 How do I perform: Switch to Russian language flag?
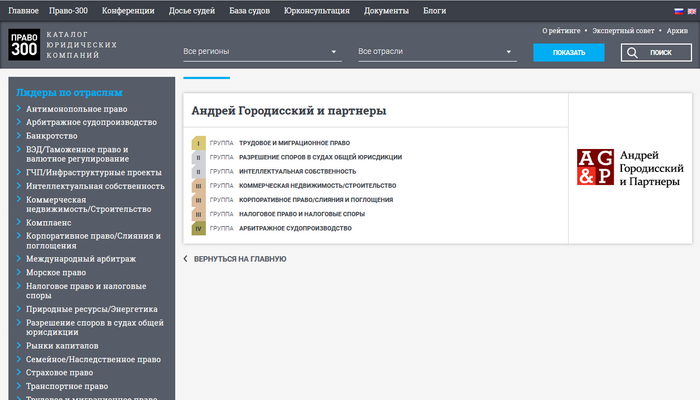click(679, 11)
